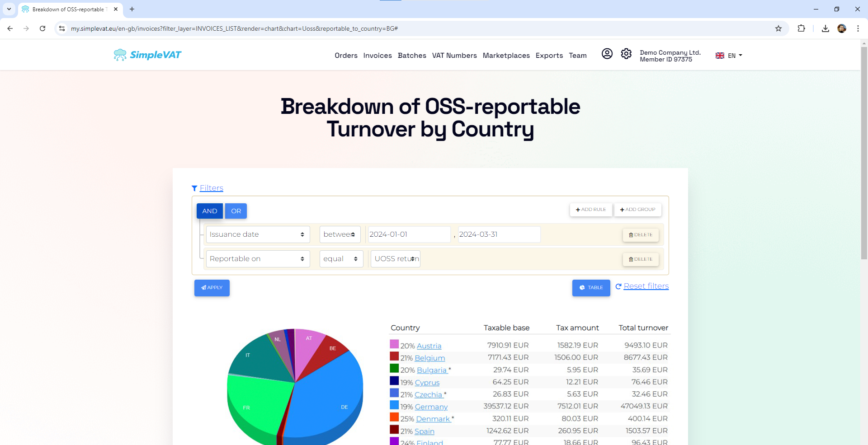Open the user account profile icon
Viewport: 868px width, 445px height.
[x=607, y=54]
